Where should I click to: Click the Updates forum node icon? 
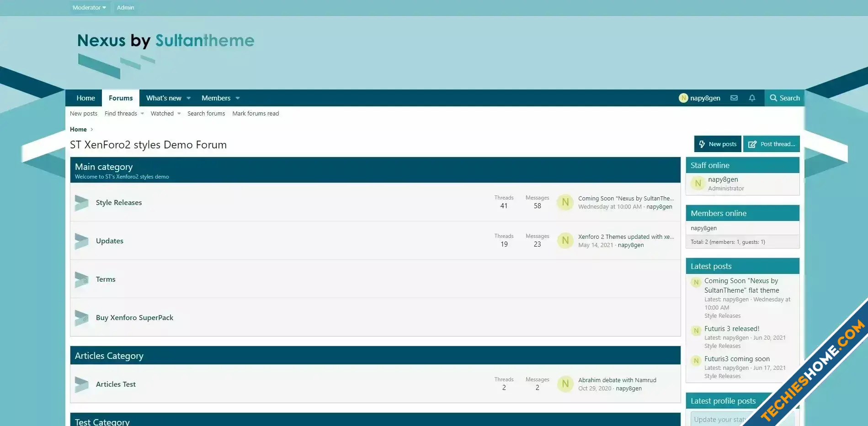click(81, 241)
